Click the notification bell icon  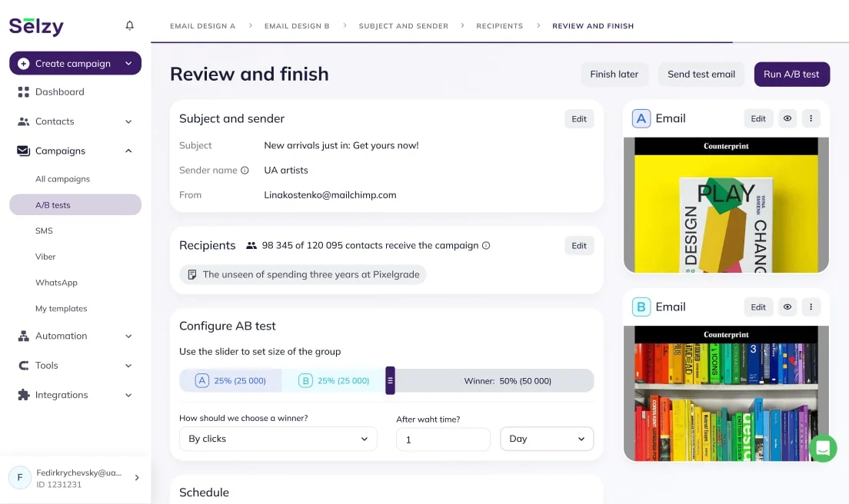pyautogui.click(x=129, y=25)
